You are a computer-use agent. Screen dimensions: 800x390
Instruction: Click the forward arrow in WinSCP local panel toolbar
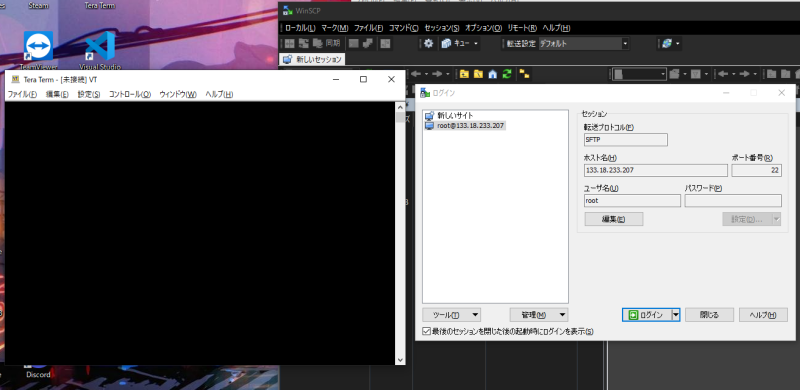(437, 75)
